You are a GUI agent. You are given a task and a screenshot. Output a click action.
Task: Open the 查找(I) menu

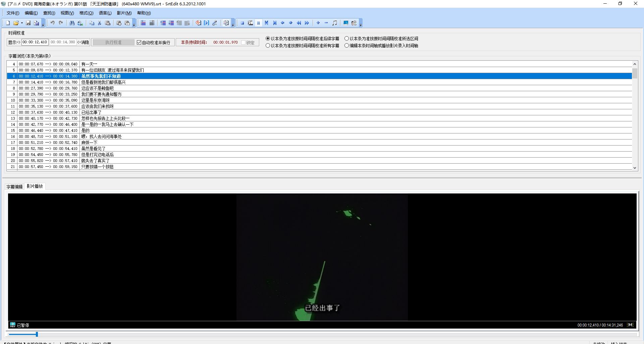[49, 13]
